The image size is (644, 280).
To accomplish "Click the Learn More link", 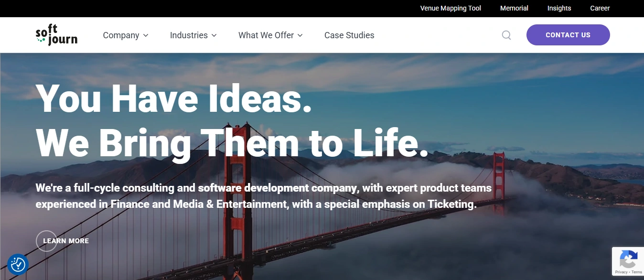I will 66,241.
